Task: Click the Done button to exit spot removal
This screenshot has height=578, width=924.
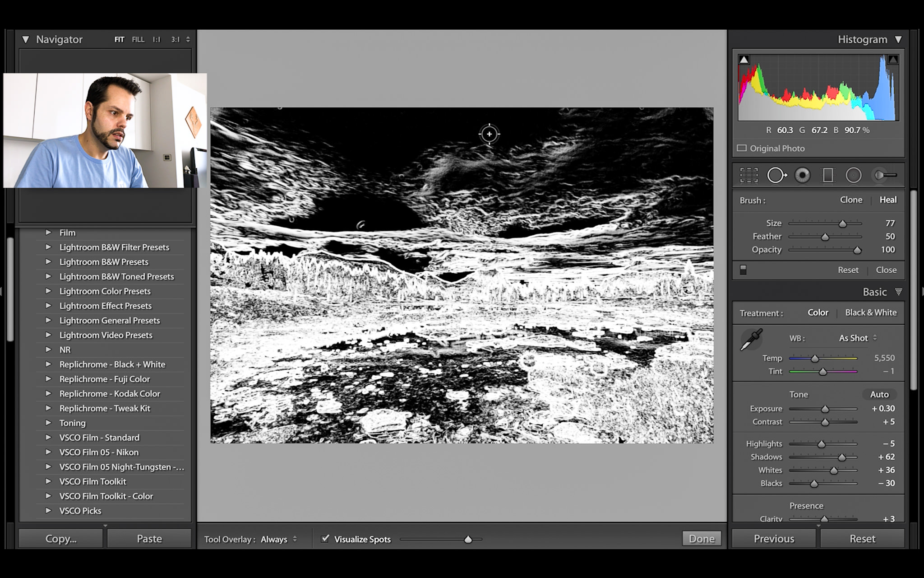Action: [702, 538]
